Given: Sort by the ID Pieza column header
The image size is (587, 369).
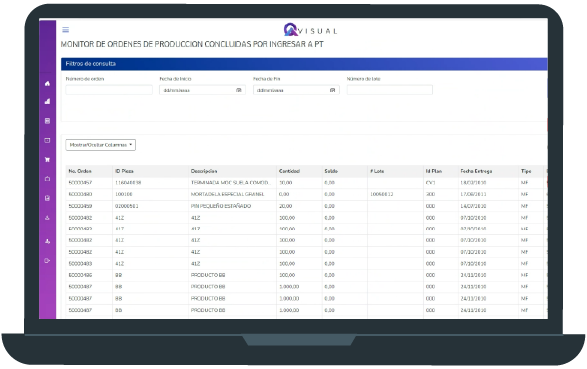Looking at the screenshot, I should (124, 171).
